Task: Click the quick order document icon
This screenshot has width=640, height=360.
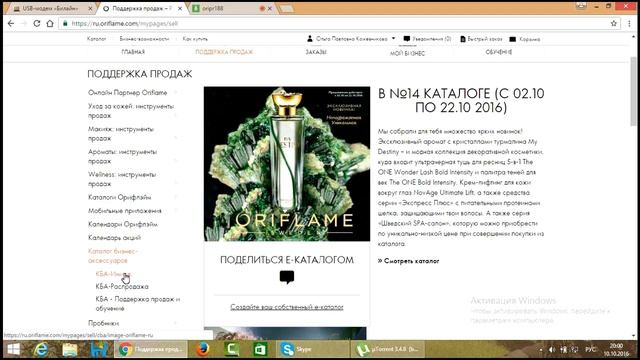Action: 463,39
